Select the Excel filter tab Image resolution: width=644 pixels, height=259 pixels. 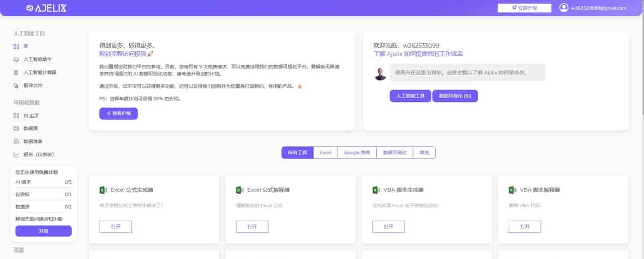[326, 152]
